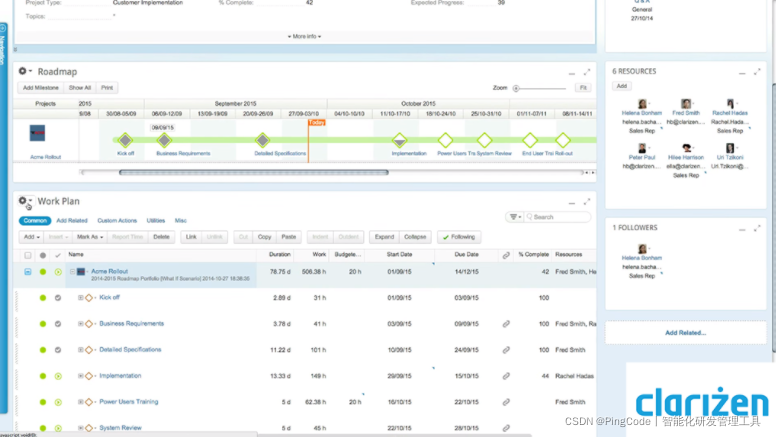The image size is (776, 437).
Task: Click completed check icon in Kick off row
Action: [58, 298]
